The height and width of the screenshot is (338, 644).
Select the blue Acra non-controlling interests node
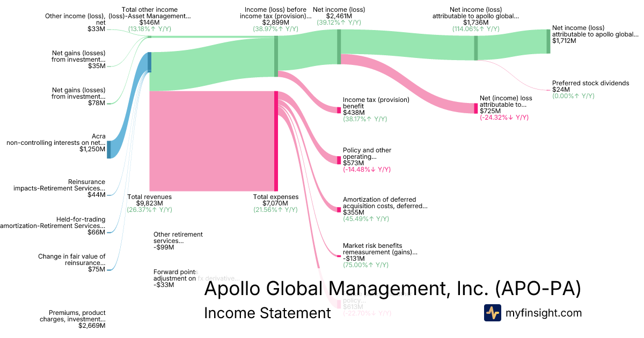coord(109,149)
